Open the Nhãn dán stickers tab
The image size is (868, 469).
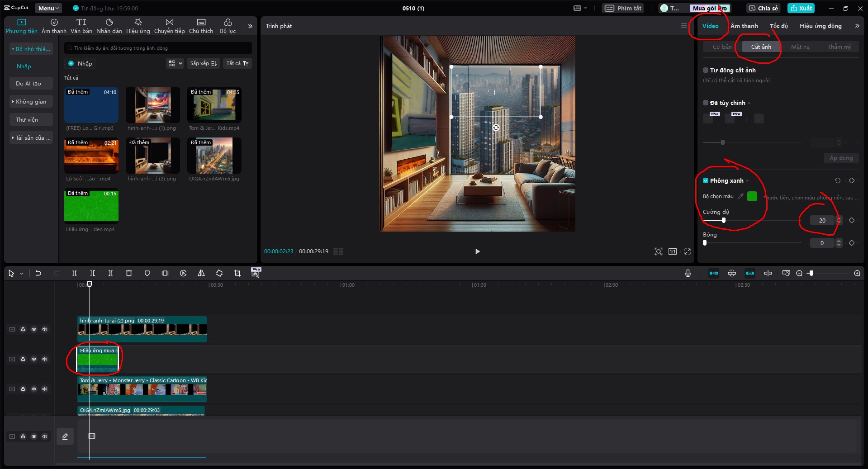click(x=109, y=26)
